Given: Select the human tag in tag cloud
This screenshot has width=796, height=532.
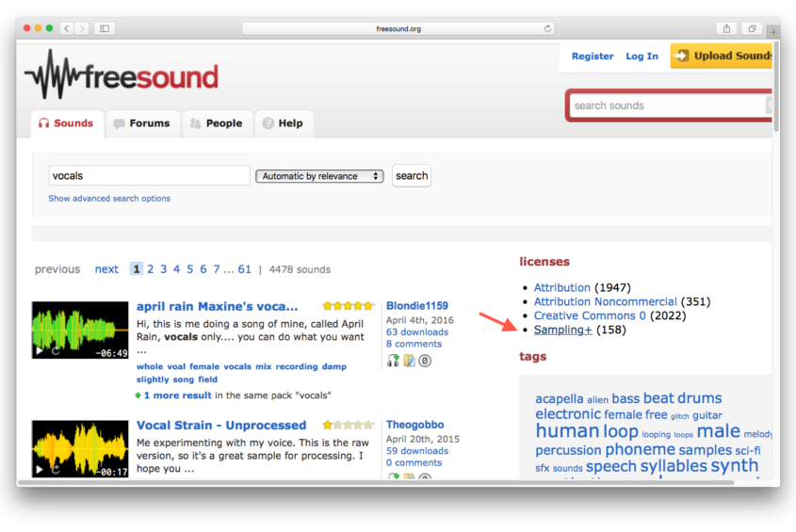Looking at the screenshot, I should click(567, 431).
